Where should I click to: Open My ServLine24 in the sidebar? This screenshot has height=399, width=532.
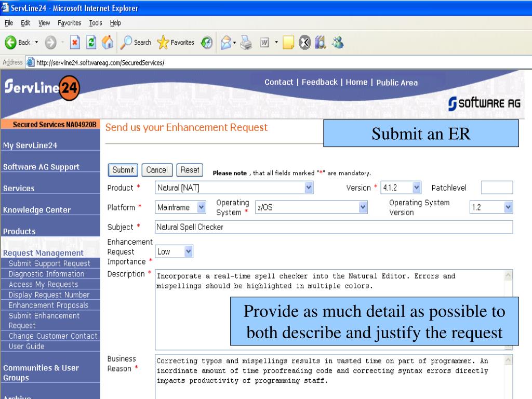[x=30, y=145]
